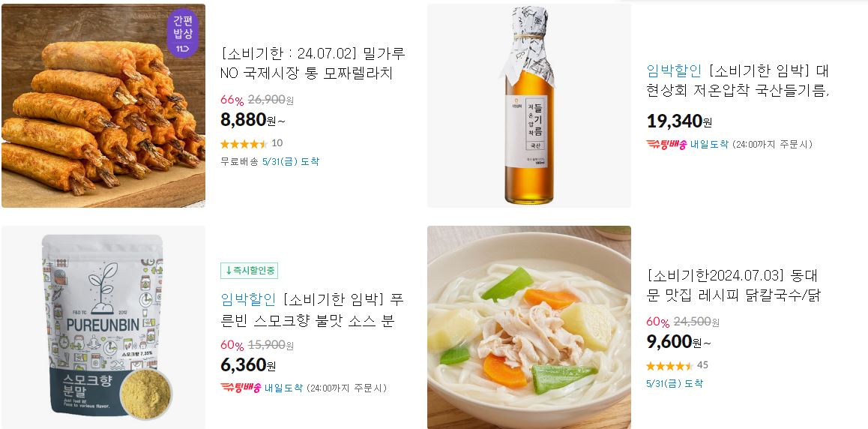
Task: Click the 9,600원 price
Action: (x=678, y=341)
